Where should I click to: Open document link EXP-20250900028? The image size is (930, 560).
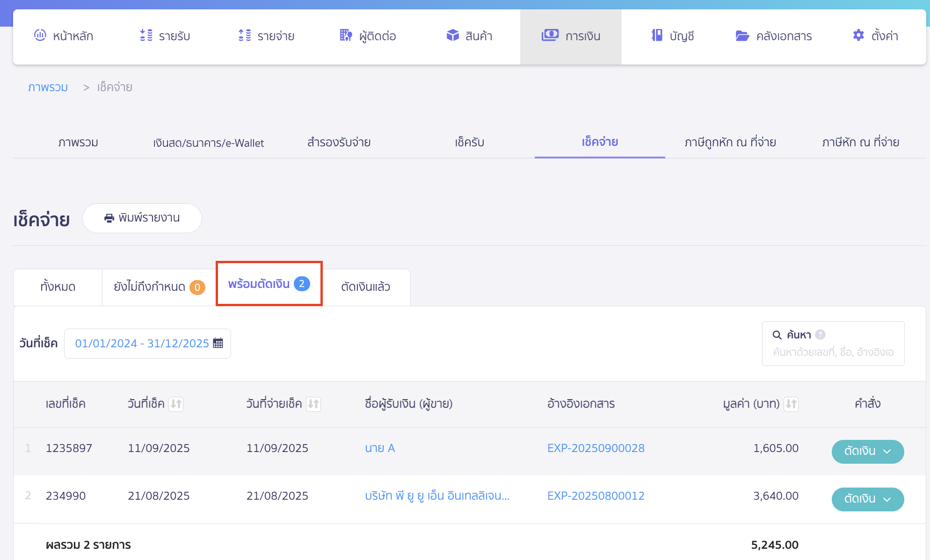[x=596, y=448]
